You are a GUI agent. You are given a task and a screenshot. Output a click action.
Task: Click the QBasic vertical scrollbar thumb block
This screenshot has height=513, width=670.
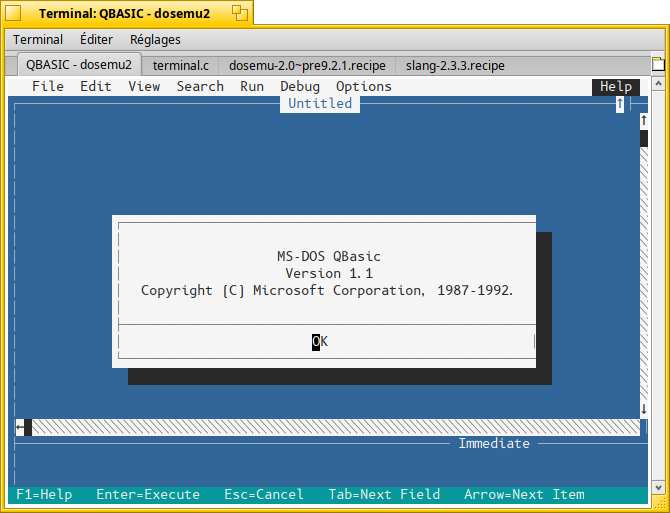[644, 138]
